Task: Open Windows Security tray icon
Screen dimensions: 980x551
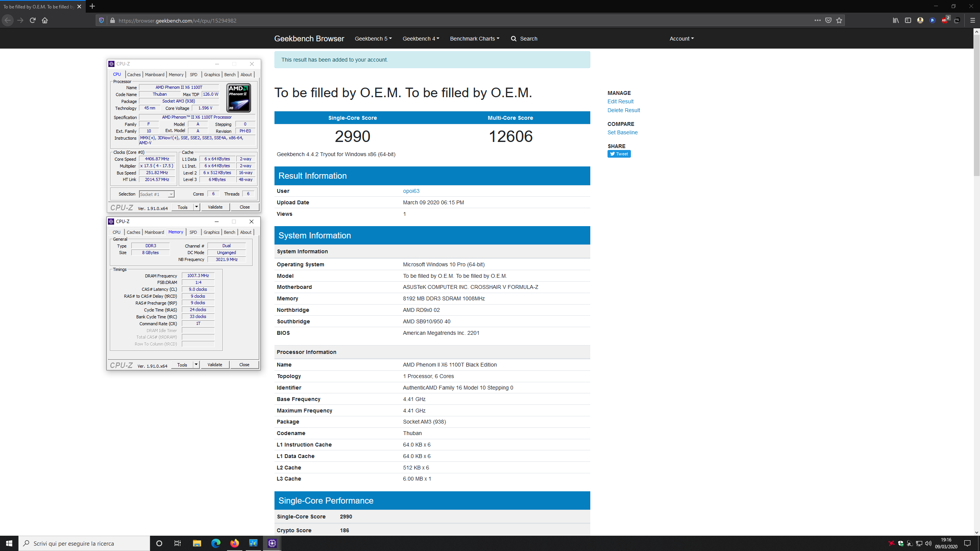Action: tap(901, 543)
